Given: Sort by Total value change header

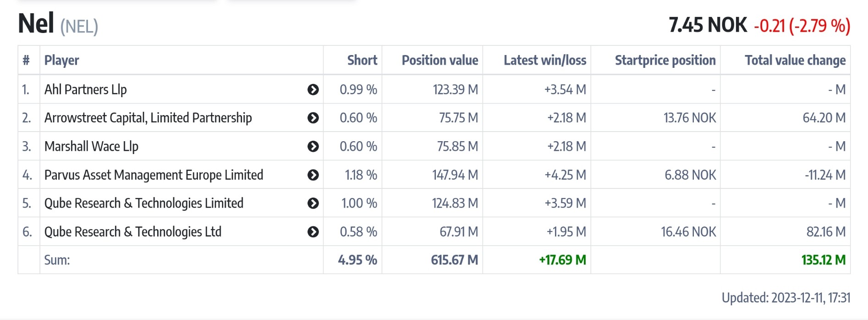Looking at the screenshot, I should pos(795,60).
